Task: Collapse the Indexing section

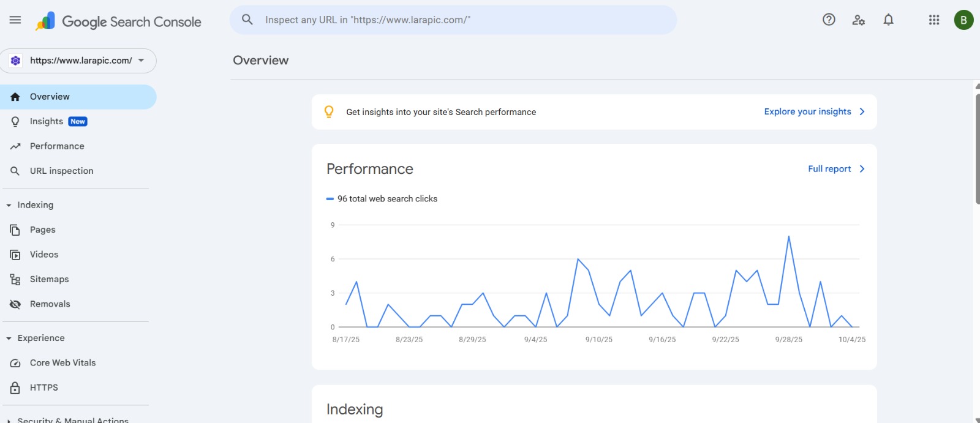Action: [x=9, y=205]
